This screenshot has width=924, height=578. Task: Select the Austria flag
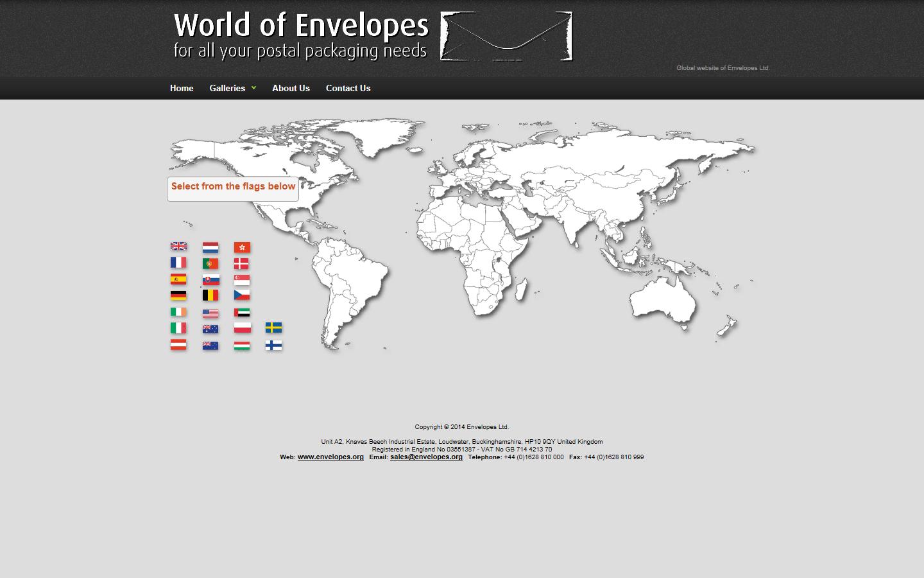pyautogui.click(x=179, y=345)
